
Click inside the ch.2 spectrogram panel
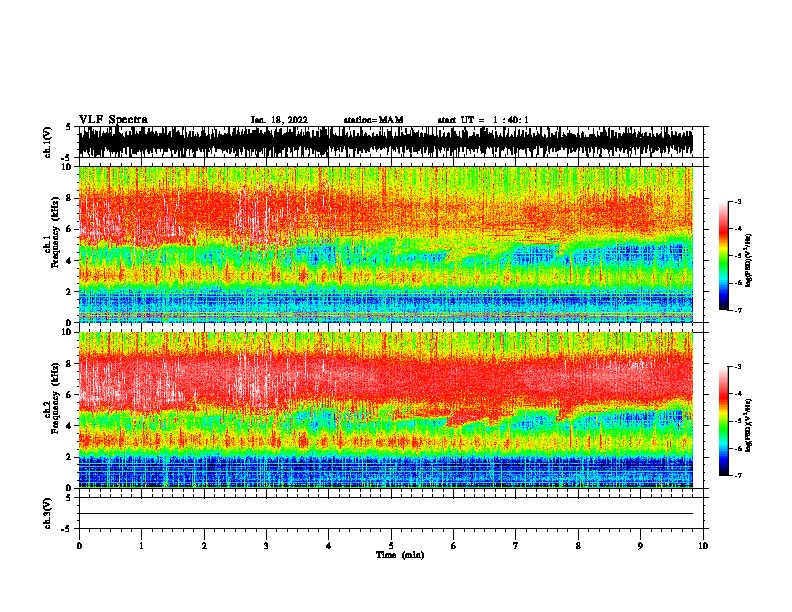[386, 410]
